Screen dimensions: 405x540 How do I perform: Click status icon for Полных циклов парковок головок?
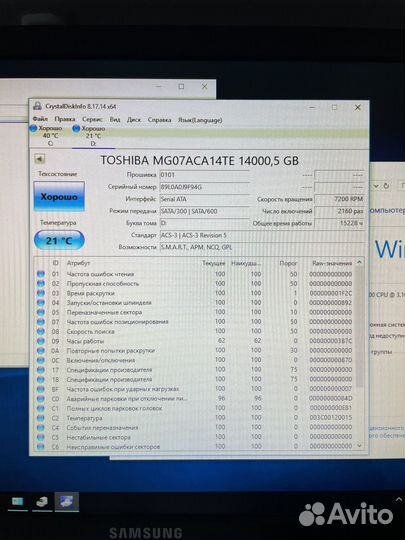pos(41,408)
